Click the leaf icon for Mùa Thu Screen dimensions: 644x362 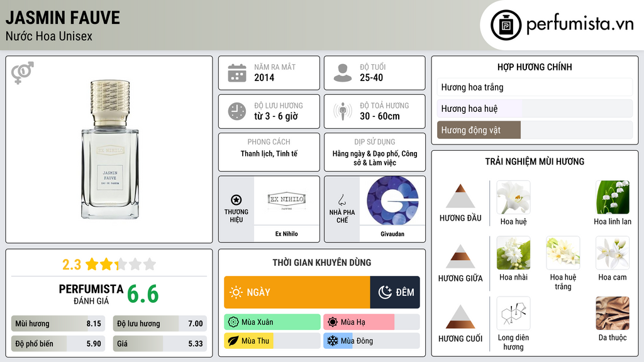click(x=233, y=341)
